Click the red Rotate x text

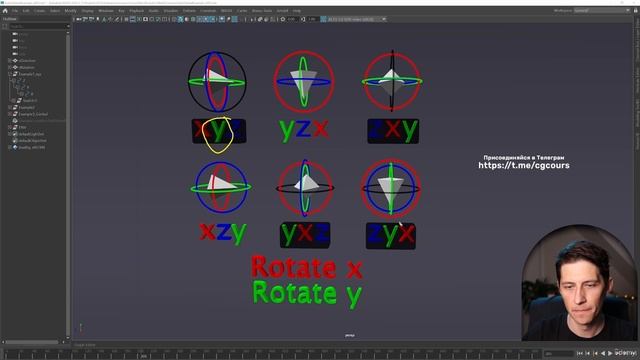307,267
